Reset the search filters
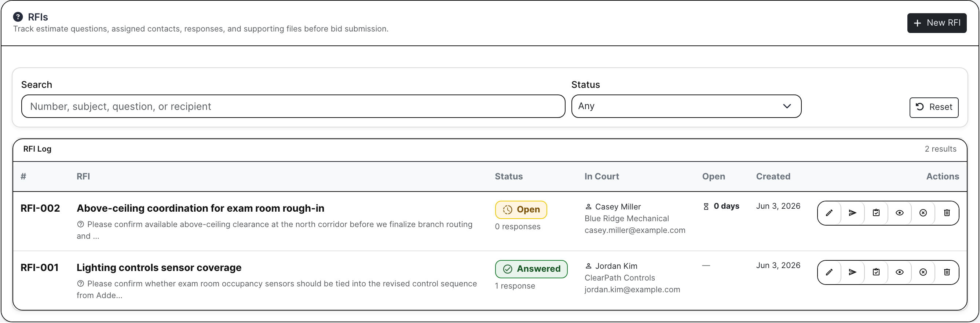The height and width of the screenshot is (323, 980). 933,108
